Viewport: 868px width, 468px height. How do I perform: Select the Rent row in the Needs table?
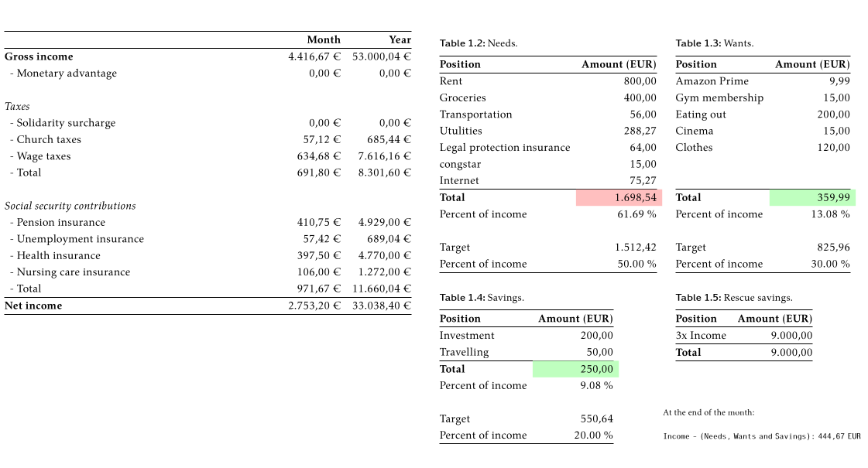tap(451, 81)
